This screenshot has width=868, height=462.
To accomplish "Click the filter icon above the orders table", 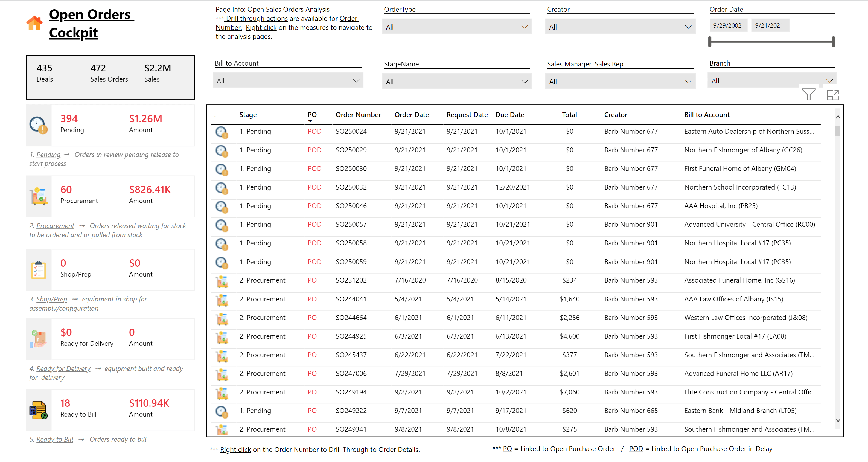I will [809, 95].
